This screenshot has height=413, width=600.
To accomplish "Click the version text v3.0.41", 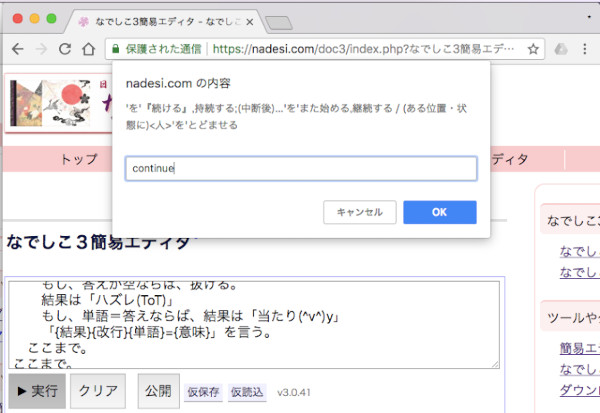I will [293, 392].
